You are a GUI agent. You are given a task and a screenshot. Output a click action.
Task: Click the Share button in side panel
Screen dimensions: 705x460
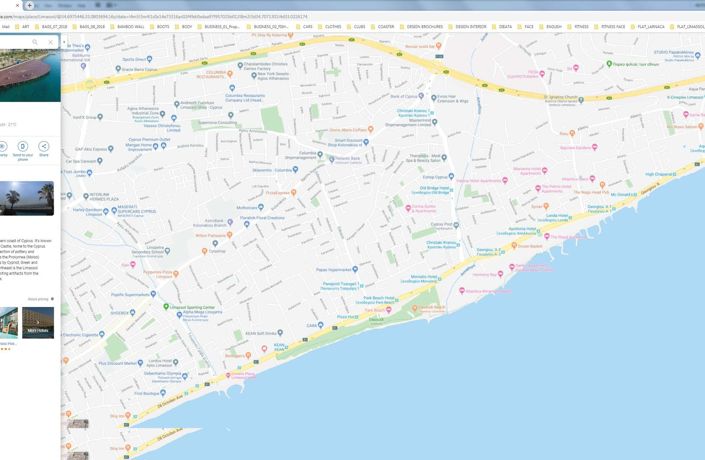44,149
